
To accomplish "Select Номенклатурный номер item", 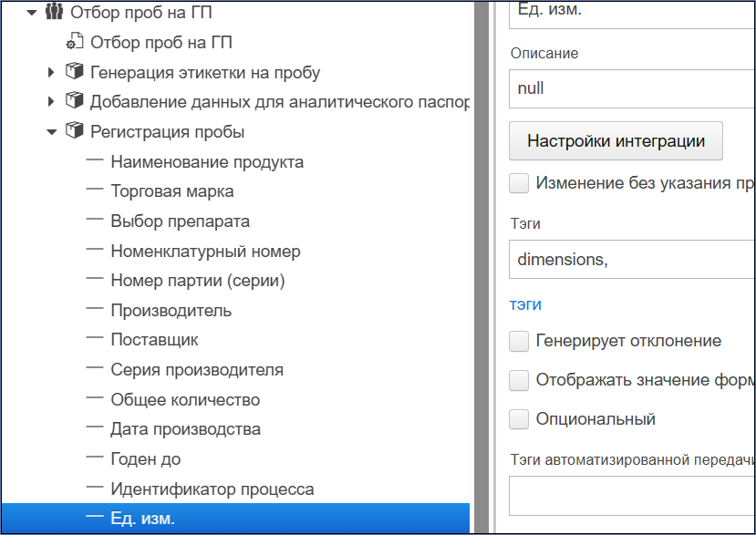I will [205, 252].
